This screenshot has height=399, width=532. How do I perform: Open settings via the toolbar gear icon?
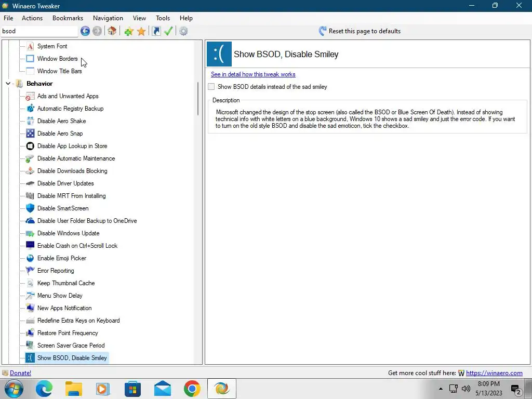pos(183,31)
